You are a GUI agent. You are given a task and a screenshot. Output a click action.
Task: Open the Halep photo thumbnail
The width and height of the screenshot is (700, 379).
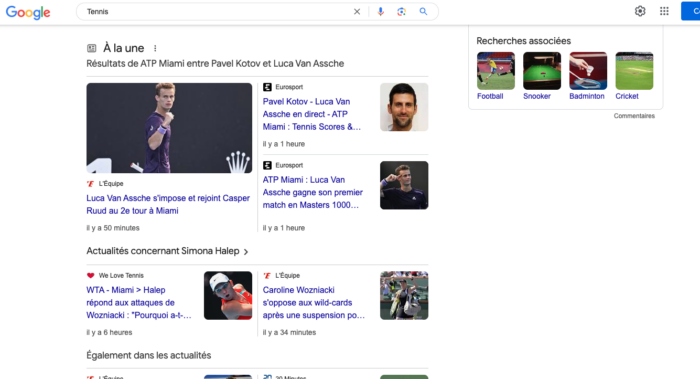pos(228,296)
